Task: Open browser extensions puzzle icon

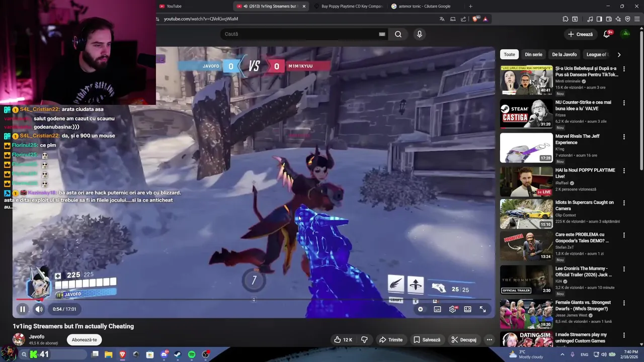Action: 566,19
